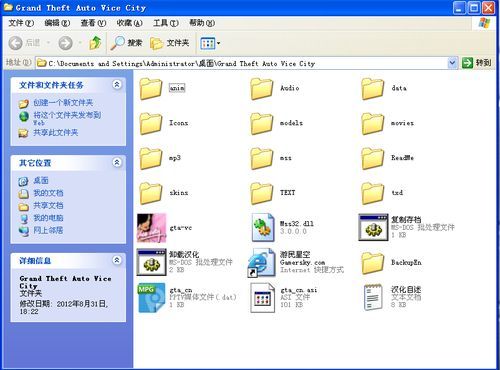Click the views toolbar icon
Image resolution: width=500 pixels, height=370 pixels.
pyautogui.click(x=207, y=43)
